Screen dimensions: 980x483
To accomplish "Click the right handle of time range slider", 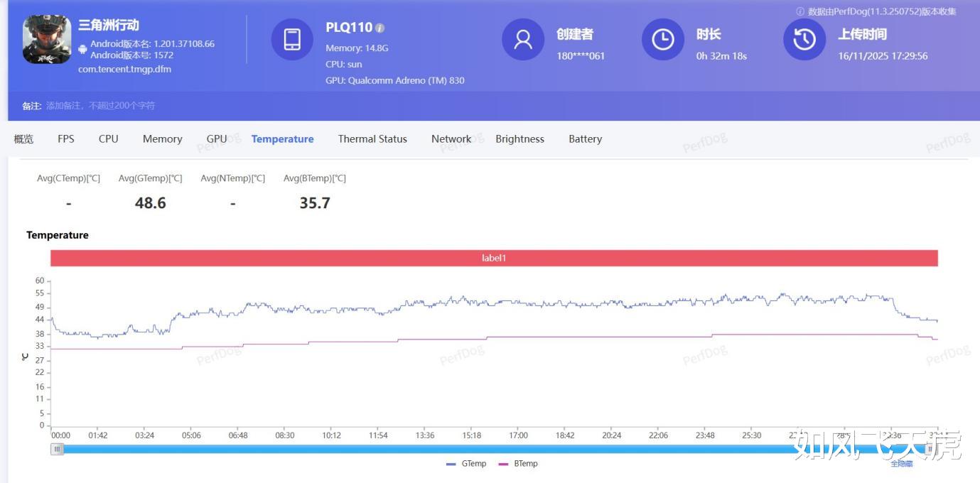I will (930, 449).
